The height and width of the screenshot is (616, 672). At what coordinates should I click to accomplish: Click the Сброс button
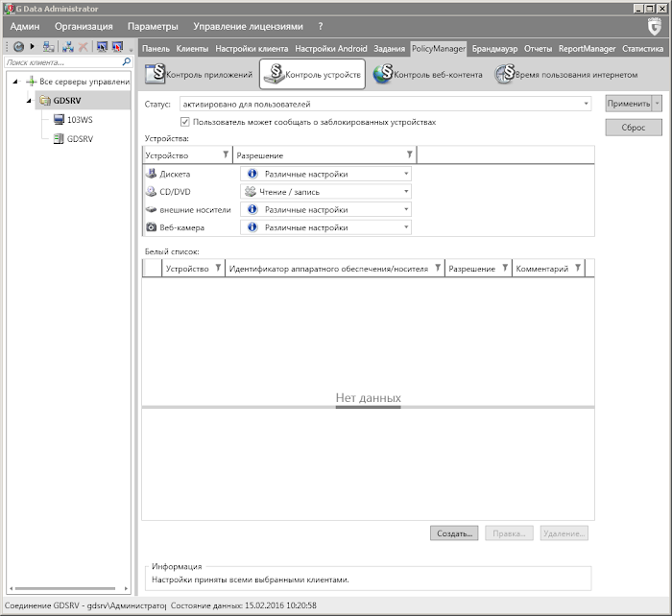tap(634, 128)
